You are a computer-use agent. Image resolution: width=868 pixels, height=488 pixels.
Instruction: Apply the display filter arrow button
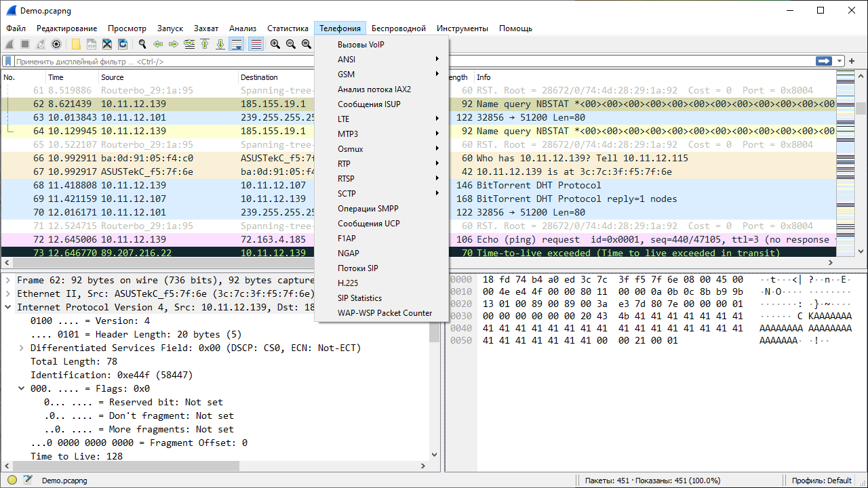tap(824, 61)
